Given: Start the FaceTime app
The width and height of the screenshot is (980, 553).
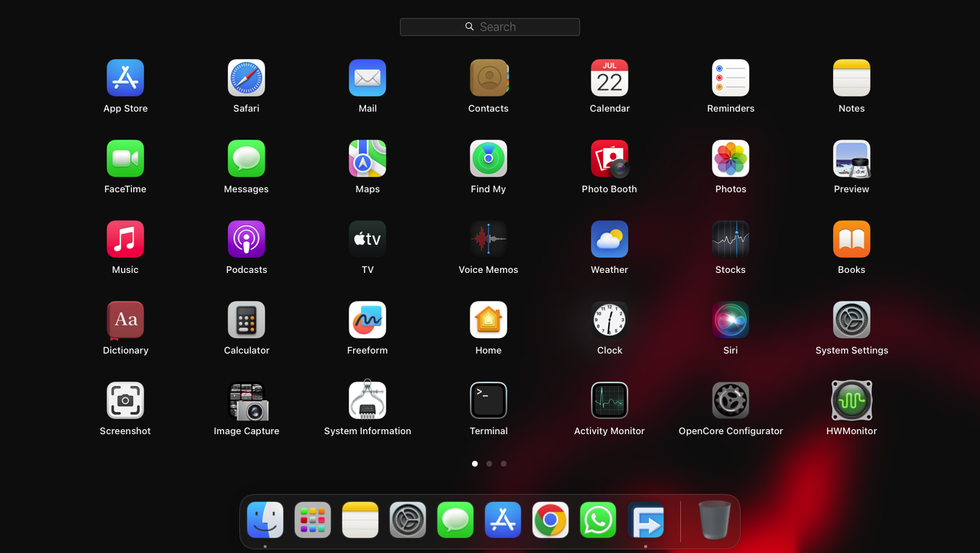Looking at the screenshot, I should [x=125, y=158].
